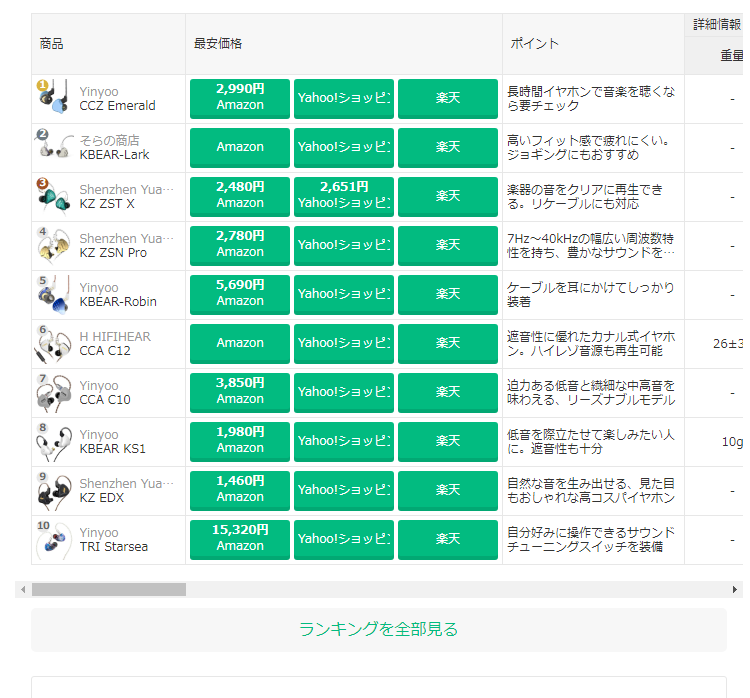
Task: Select the CCA C12 product name
Action: (105, 351)
